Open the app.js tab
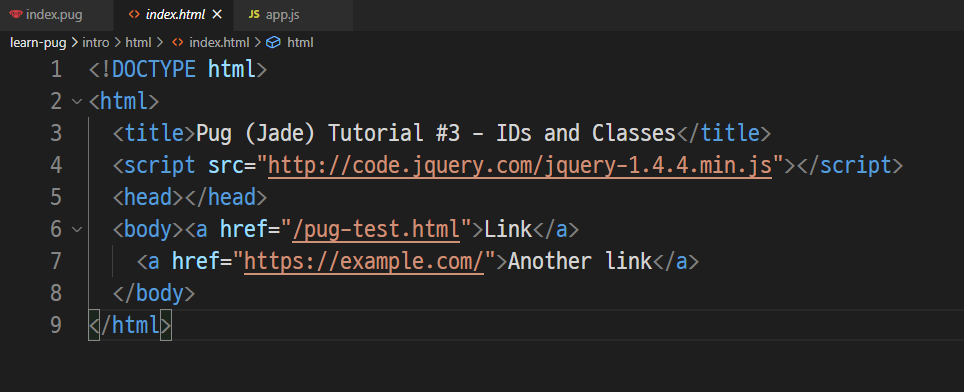 pyautogui.click(x=293, y=15)
